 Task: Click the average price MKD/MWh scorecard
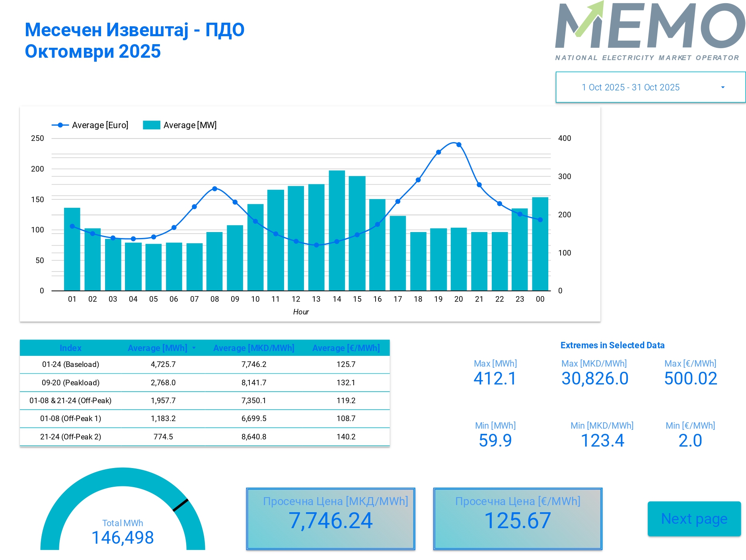click(x=330, y=519)
